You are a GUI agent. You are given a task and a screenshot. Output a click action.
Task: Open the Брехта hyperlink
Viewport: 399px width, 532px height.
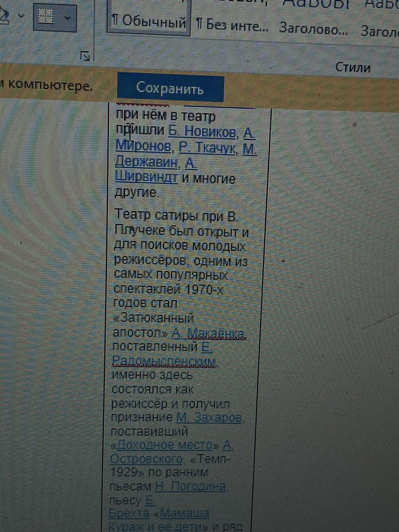pyautogui.click(x=129, y=513)
